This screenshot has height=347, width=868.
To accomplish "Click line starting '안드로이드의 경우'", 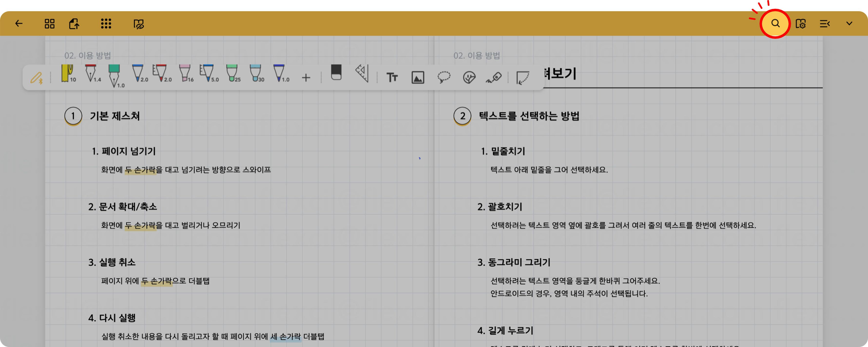I will (x=569, y=293).
